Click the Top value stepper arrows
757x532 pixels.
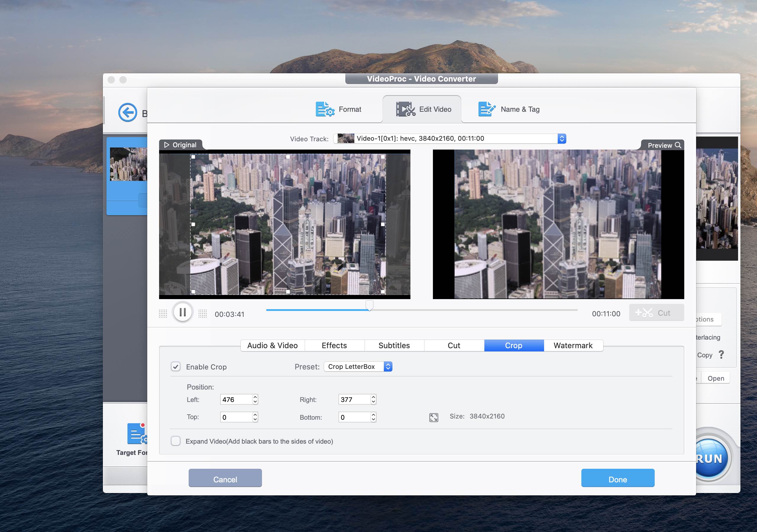[255, 417]
